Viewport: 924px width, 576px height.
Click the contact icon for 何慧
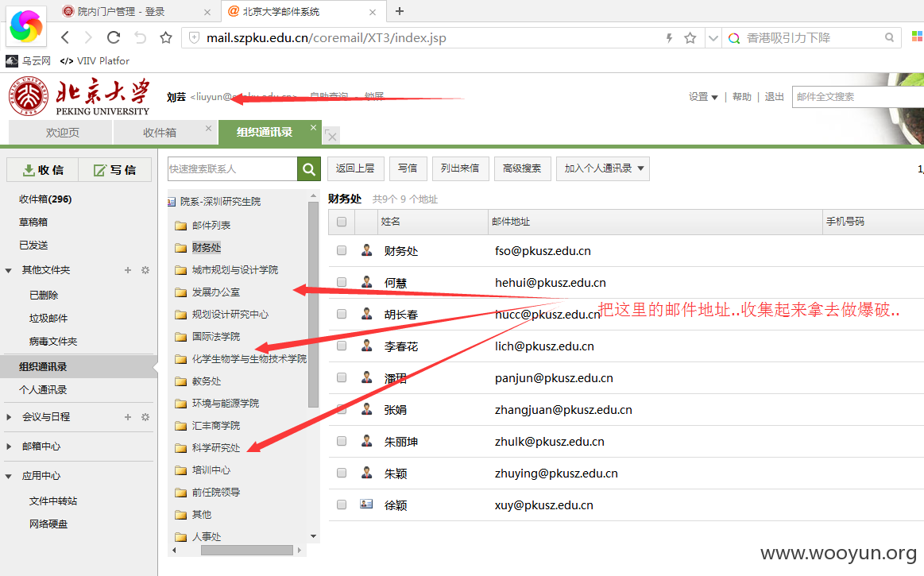[x=366, y=282]
